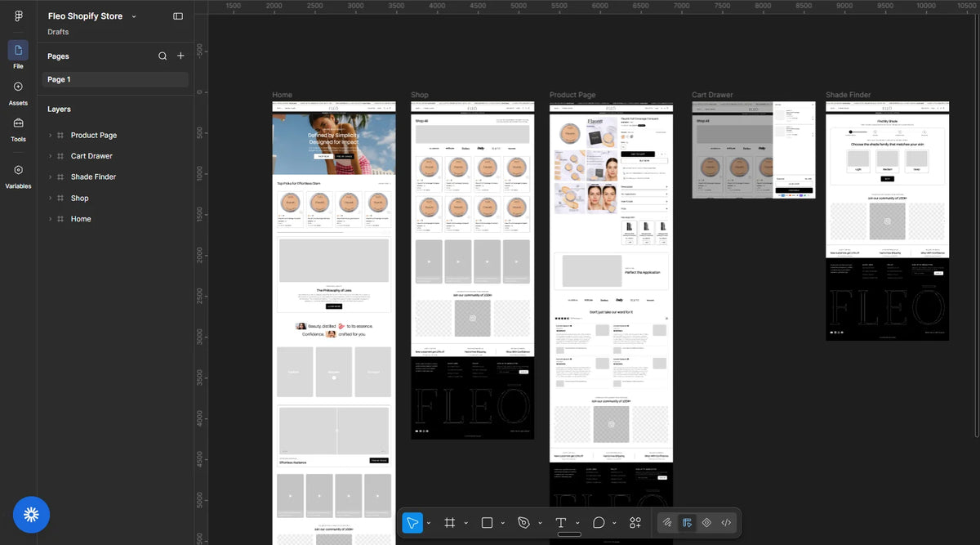Open the Assets panel
The image size is (980, 545).
pyautogui.click(x=18, y=92)
